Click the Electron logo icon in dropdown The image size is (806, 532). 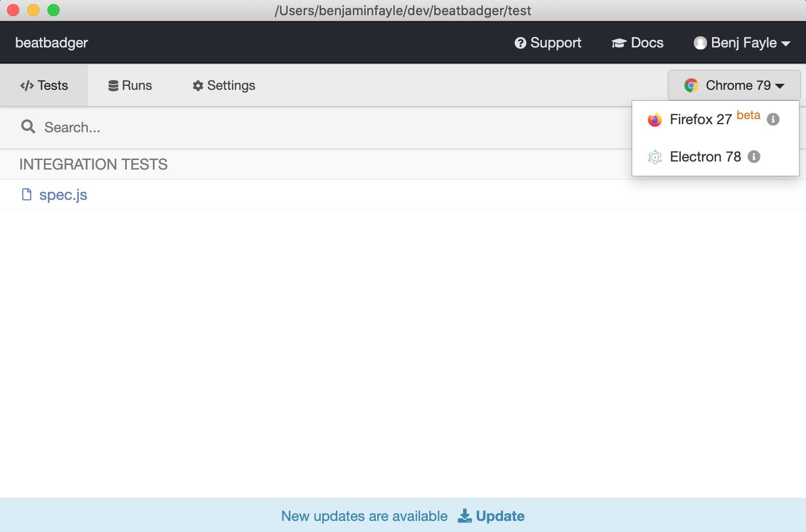pyautogui.click(x=654, y=157)
